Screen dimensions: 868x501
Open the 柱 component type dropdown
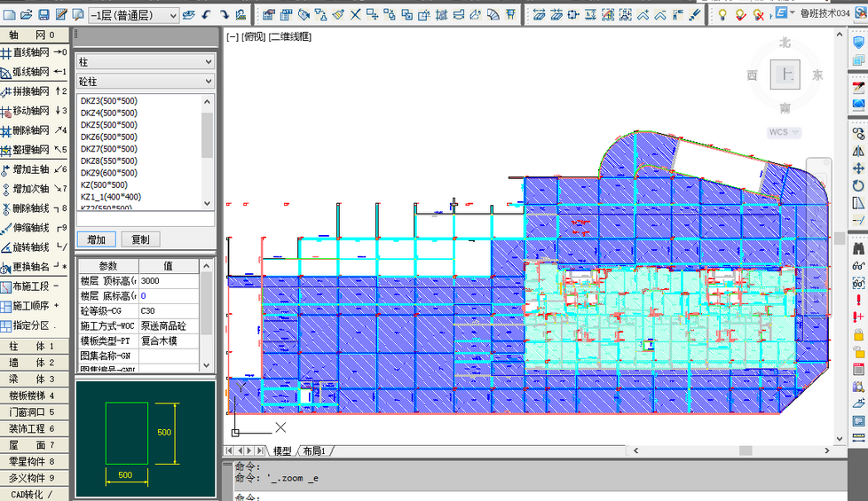[146, 62]
